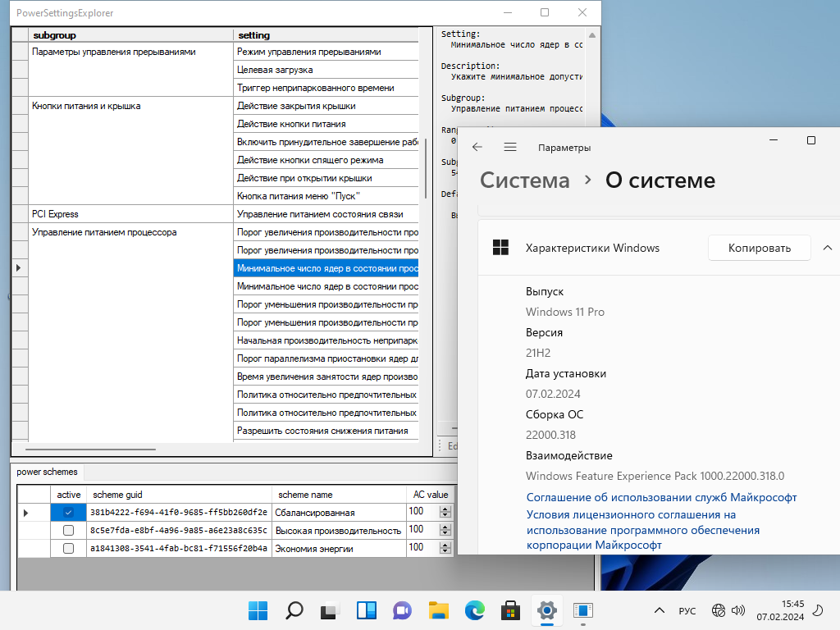Select row header for the Сбалансированная scheme
This screenshot has width=840, height=630.
(34, 512)
